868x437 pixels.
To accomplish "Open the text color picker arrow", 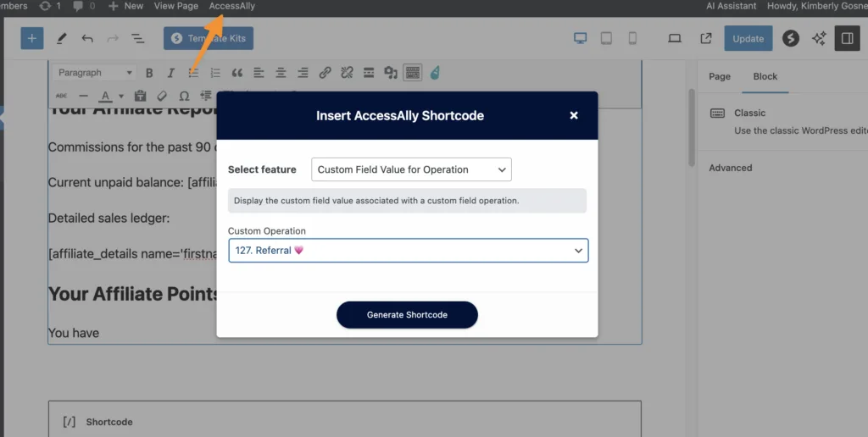I will (121, 96).
